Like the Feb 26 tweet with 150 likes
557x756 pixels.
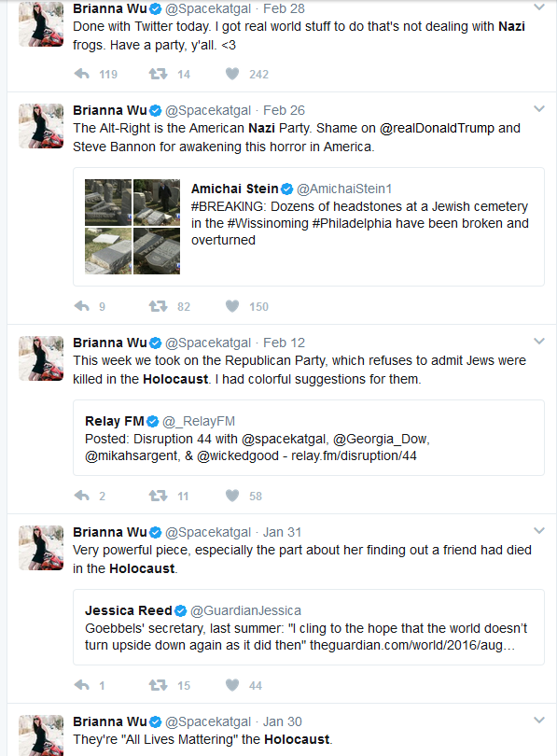[232, 306]
